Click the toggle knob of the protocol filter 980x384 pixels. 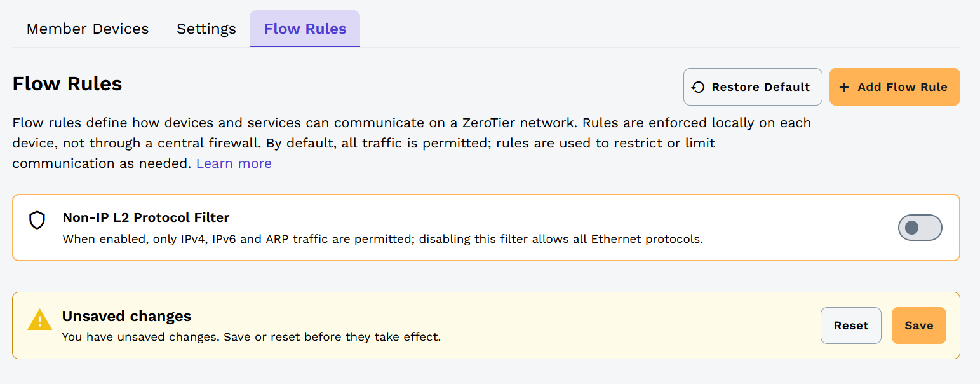pyautogui.click(x=911, y=227)
